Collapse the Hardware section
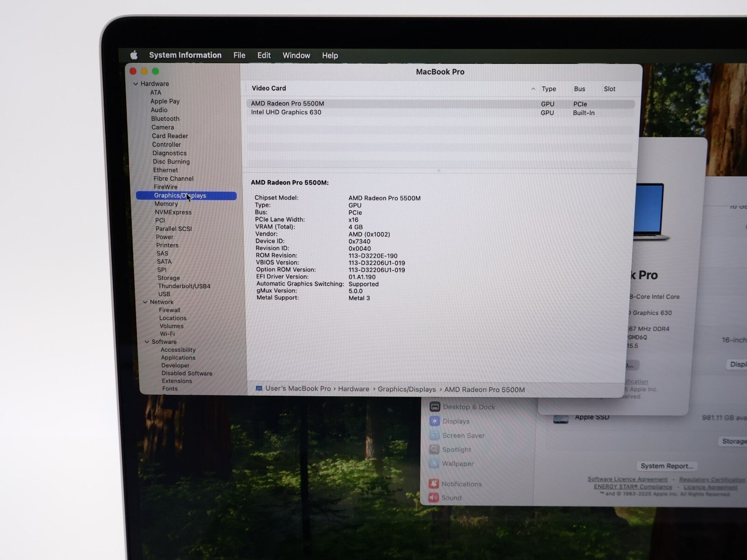Viewport: 747px width, 560px height. pyautogui.click(x=136, y=84)
